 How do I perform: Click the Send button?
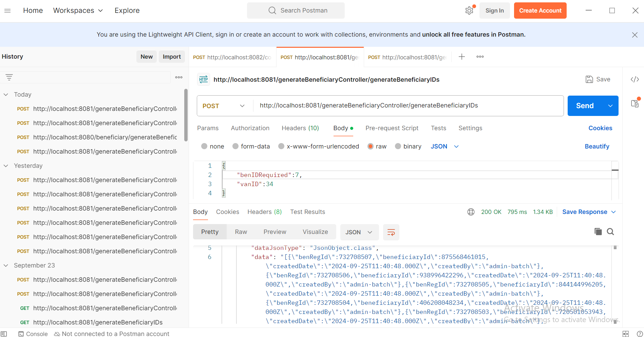pyautogui.click(x=585, y=106)
